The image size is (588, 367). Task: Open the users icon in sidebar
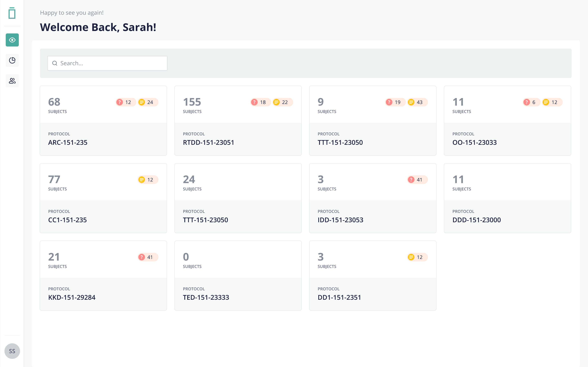click(x=12, y=81)
